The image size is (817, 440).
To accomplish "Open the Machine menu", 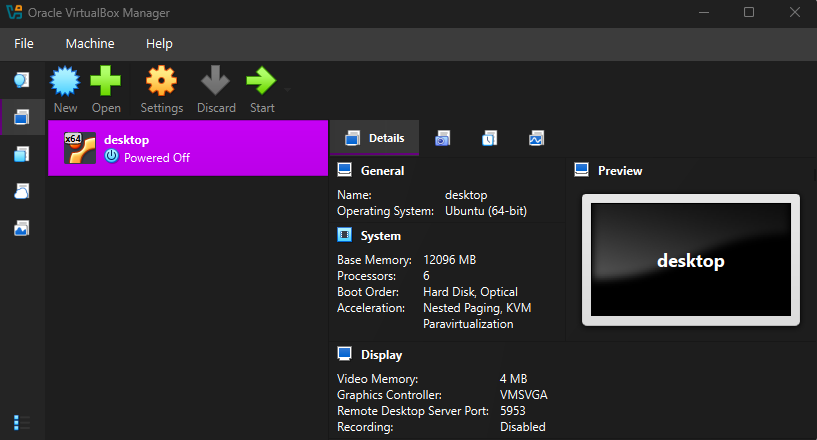I will [x=90, y=44].
